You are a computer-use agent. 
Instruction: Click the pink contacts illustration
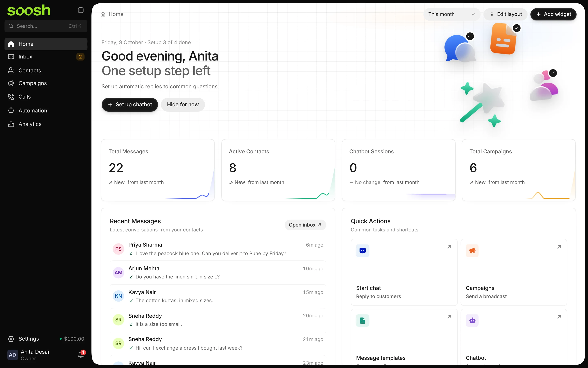(x=544, y=86)
